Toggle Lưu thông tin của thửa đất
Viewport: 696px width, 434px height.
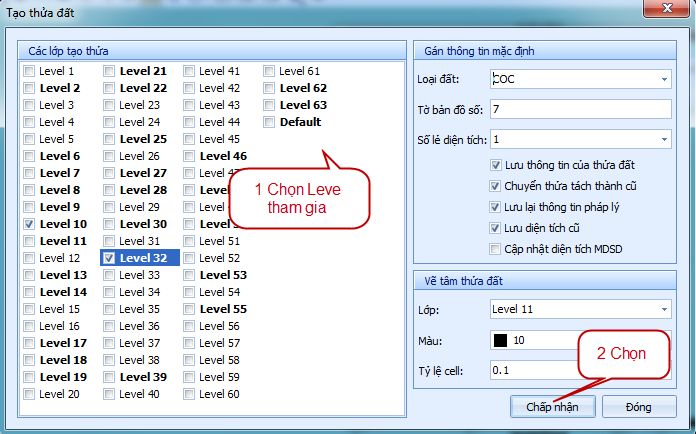(x=496, y=165)
